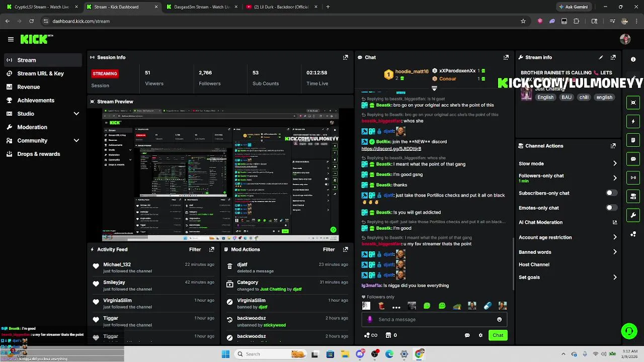Open AI Chat Moderation with the external link icon
The width and height of the screenshot is (644, 362).
click(x=615, y=222)
